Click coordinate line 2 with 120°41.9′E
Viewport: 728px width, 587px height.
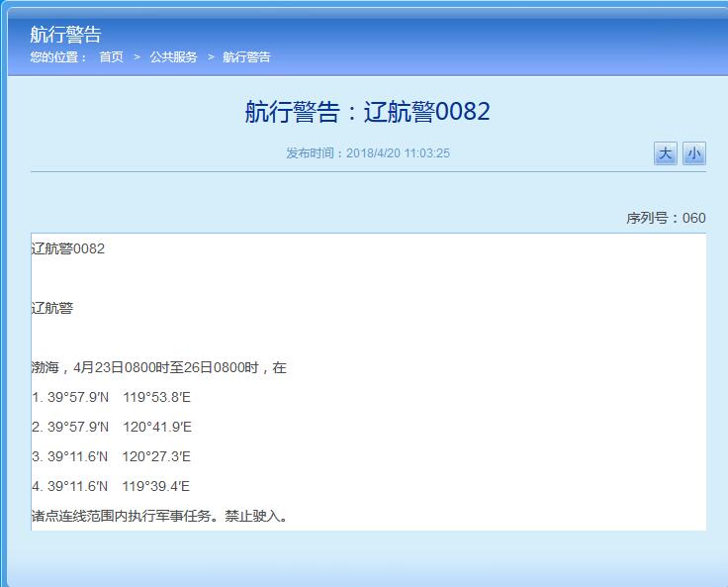111,427
